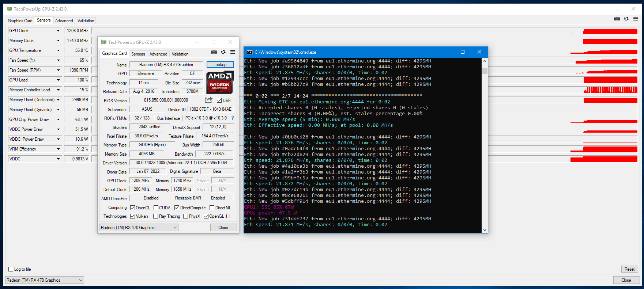Click Memory Controller Load history graph

365,90
